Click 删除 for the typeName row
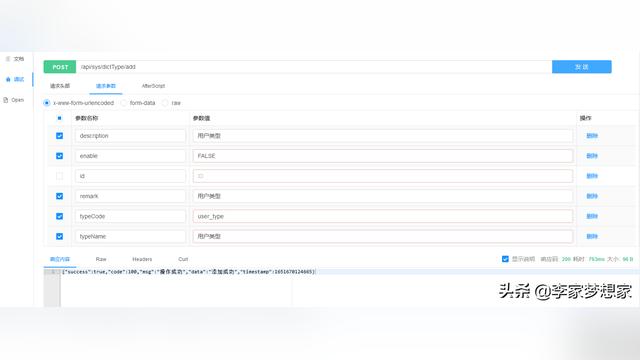The height and width of the screenshot is (360, 640). (592, 236)
